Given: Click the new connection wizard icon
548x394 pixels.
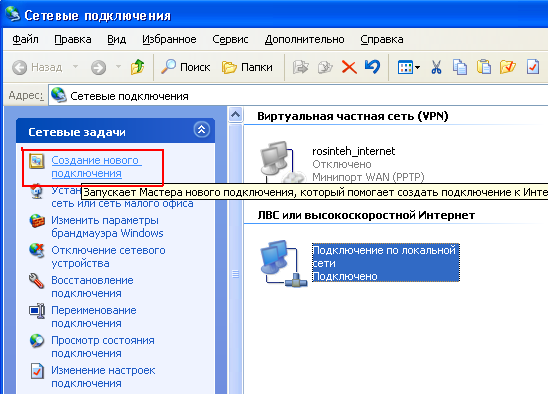Looking at the screenshot, I should pyautogui.click(x=37, y=161).
